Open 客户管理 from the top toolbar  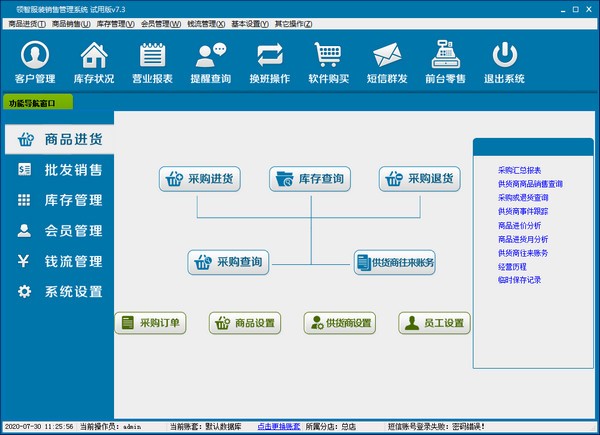(x=34, y=62)
